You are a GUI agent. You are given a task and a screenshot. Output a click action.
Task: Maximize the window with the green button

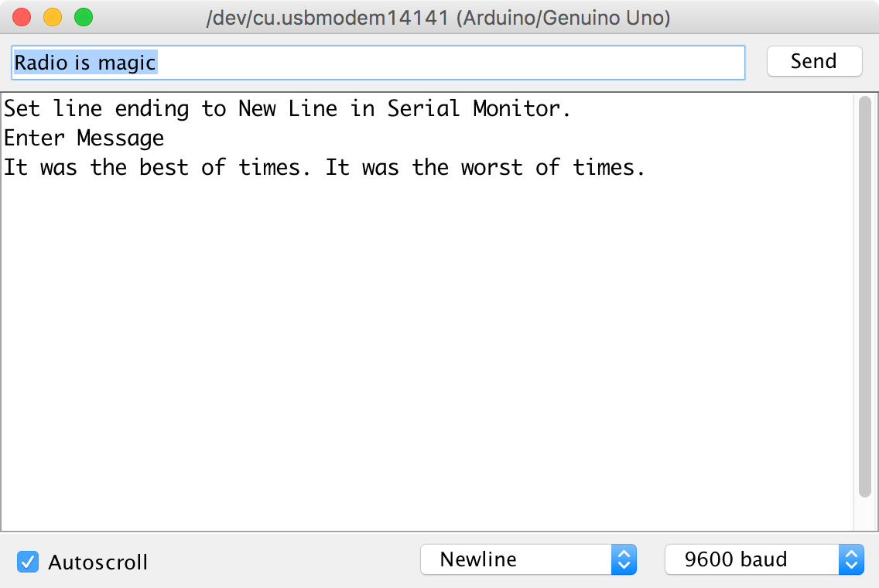click(x=83, y=17)
